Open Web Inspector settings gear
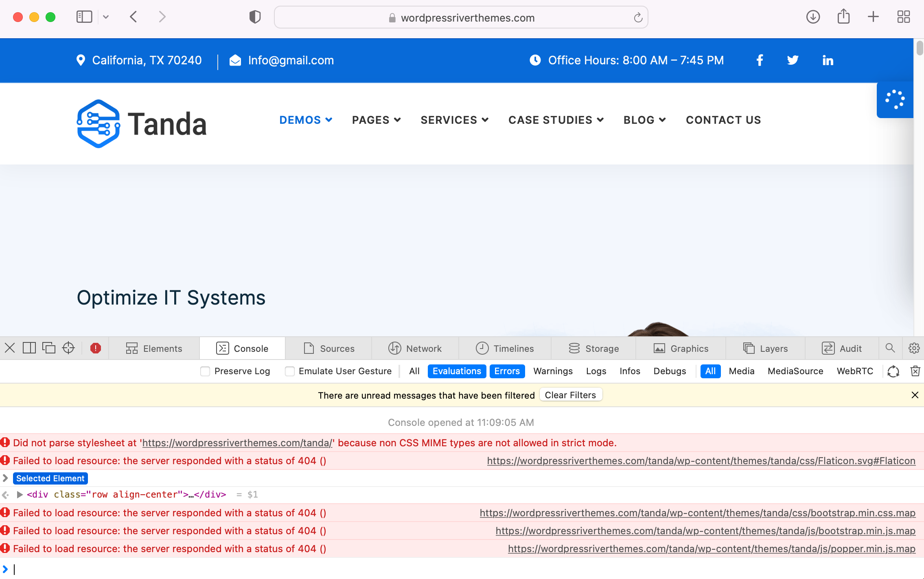924x579 pixels. tap(914, 348)
